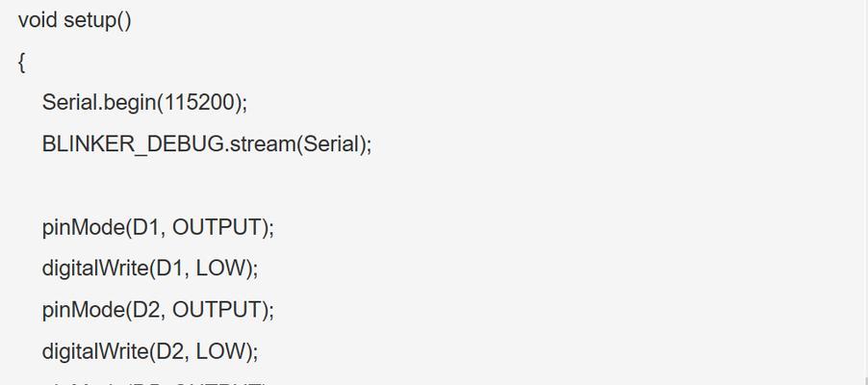Click "digitalWrite" on the D2 line
The height and width of the screenshot is (385, 868).
[x=94, y=351]
